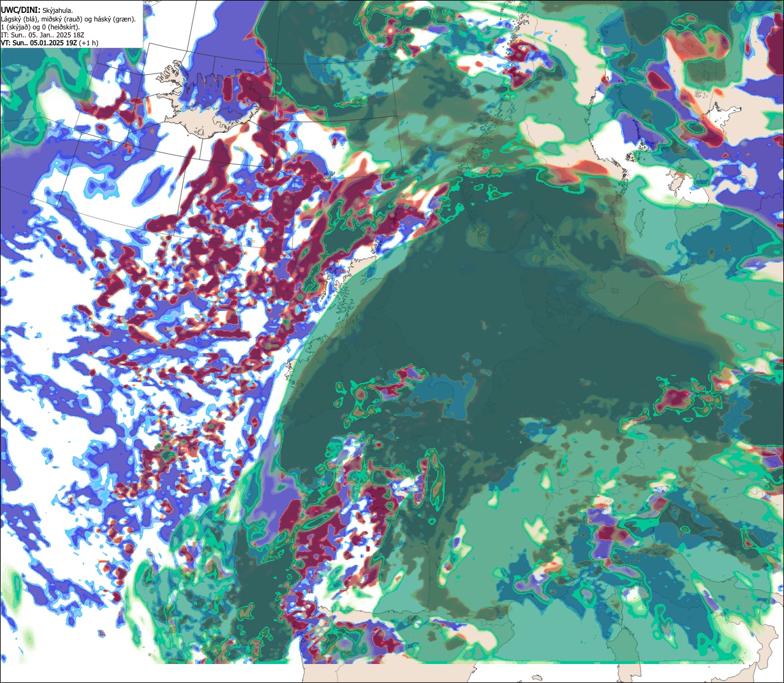Click the "VT: Sun.. 05.01.2025 19Z (+1 h)" line
This screenshot has height=683, width=784.
50,43
